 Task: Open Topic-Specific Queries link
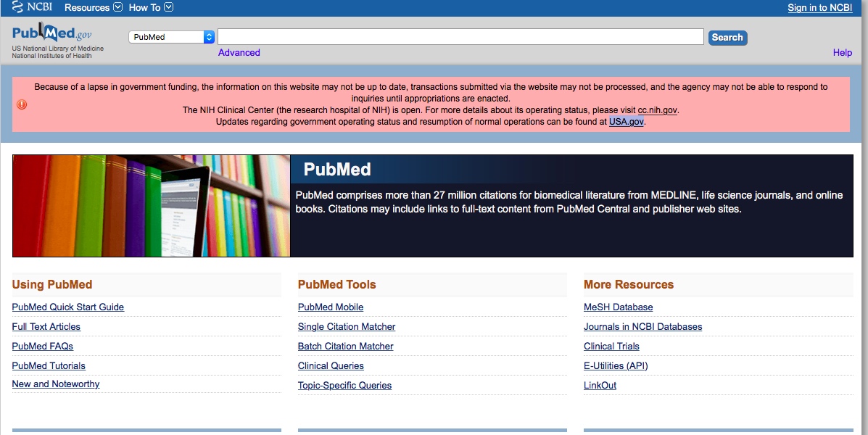coord(344,385)
